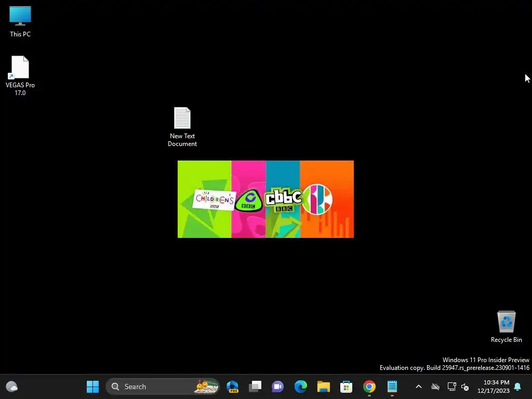Open the weather widgets button
Screen dimensions: 532x399
(x=12, y=387)
